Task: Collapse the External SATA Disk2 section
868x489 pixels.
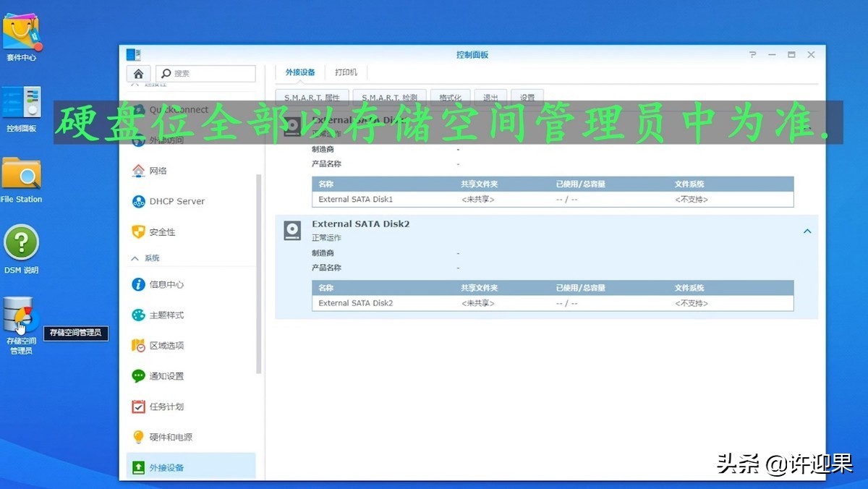Action: coord(807,231)
